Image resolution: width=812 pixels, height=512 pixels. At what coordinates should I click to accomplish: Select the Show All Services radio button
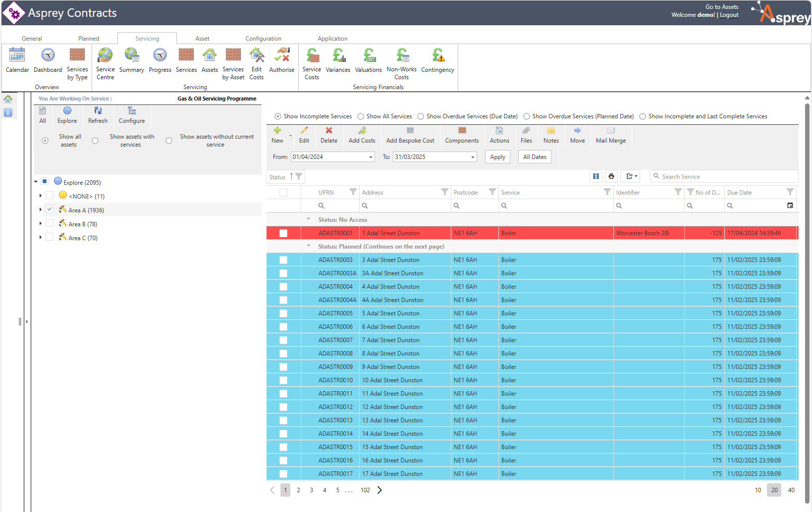(x=361, y=116)
